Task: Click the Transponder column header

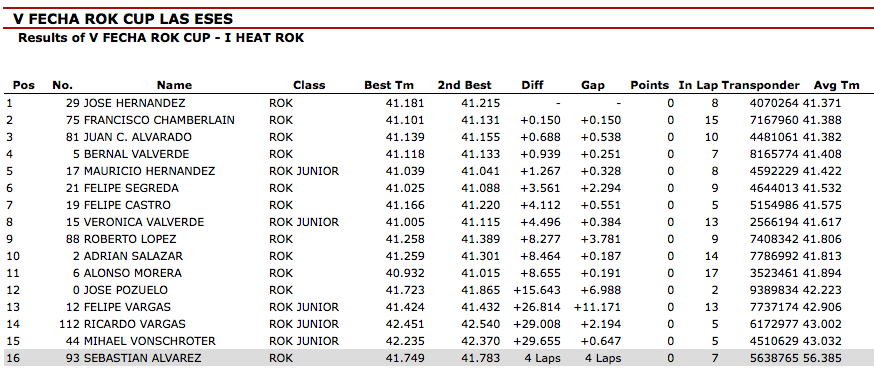Action: pos(761,85)
